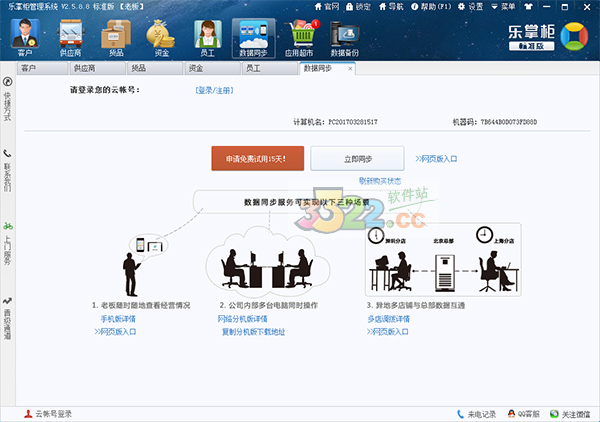Viewport: 600px width, 422px height.
Task: Open the top 网页版入口 link beside sync button
Action: point(436,159)
